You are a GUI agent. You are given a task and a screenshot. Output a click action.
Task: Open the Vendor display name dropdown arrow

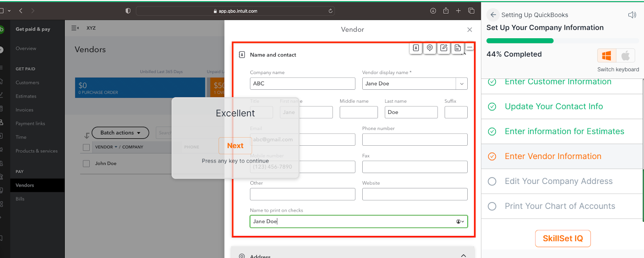click(x=462, y=84)
